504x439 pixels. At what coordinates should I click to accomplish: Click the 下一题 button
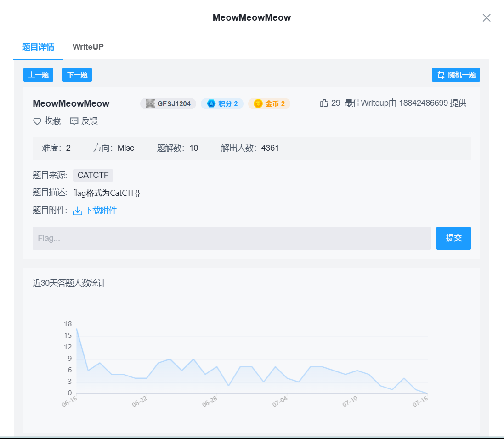[x=77, y=74]
